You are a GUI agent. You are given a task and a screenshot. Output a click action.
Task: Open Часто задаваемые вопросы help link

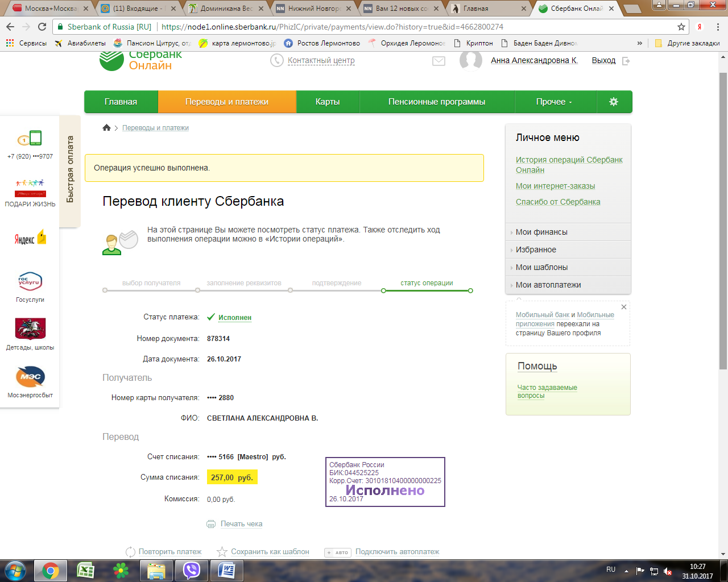(547, 392)
